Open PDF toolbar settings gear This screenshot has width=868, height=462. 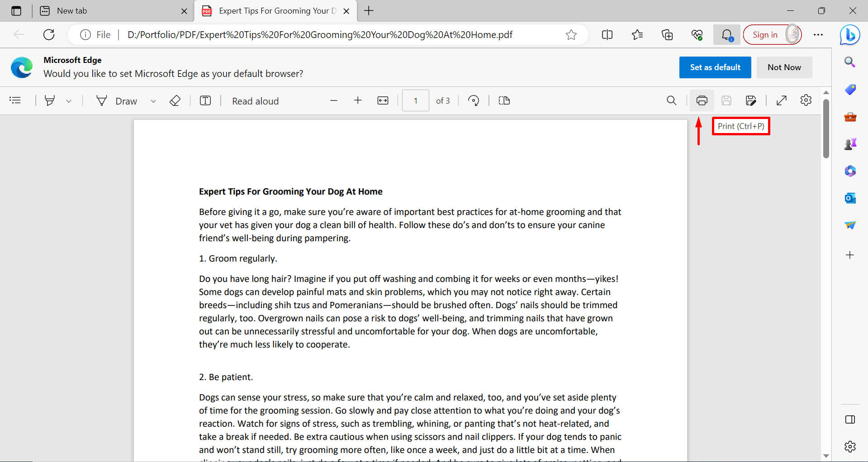806,100
